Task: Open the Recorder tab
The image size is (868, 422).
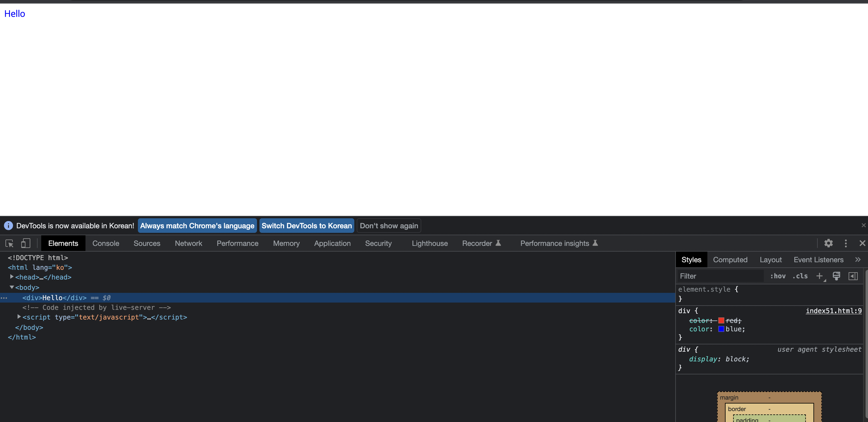Action: click(x=482, y=243)
